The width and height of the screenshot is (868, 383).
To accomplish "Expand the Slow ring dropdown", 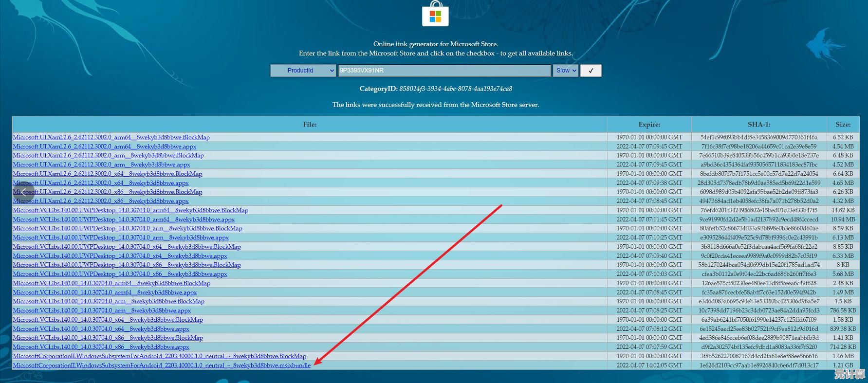I will pyautogui.click(x=565, y=71).
